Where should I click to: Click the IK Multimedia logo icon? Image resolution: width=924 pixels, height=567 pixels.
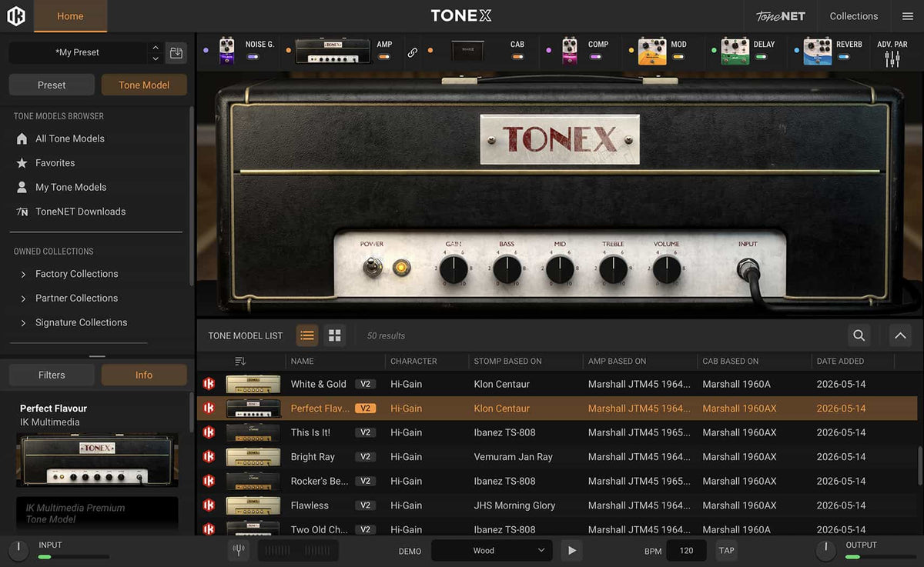(16, 16)
